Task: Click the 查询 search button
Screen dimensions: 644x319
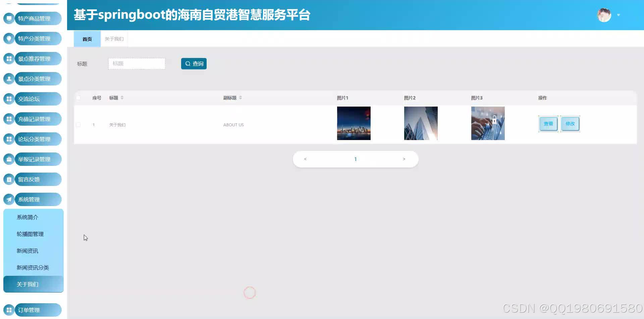Action: (194, 63)
